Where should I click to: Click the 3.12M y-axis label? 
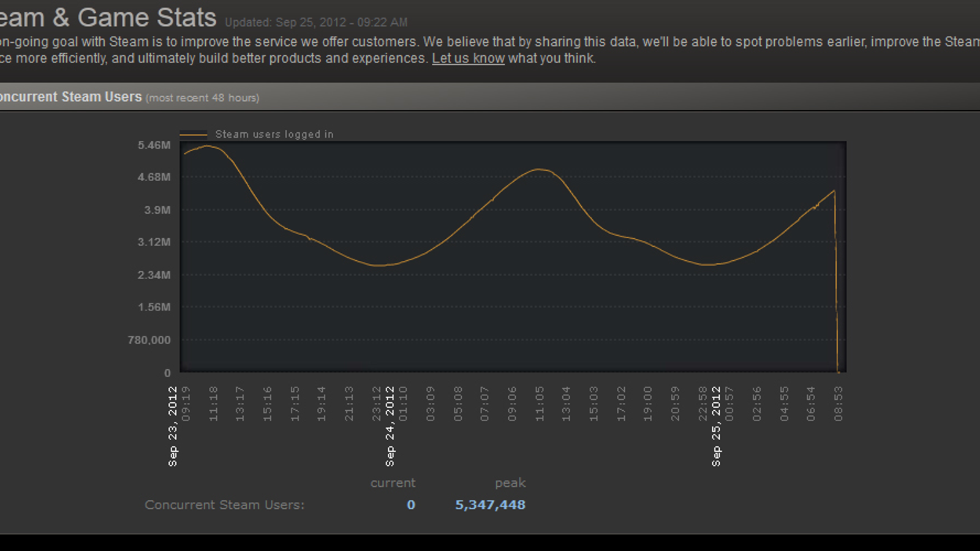(x=154, y=242)
